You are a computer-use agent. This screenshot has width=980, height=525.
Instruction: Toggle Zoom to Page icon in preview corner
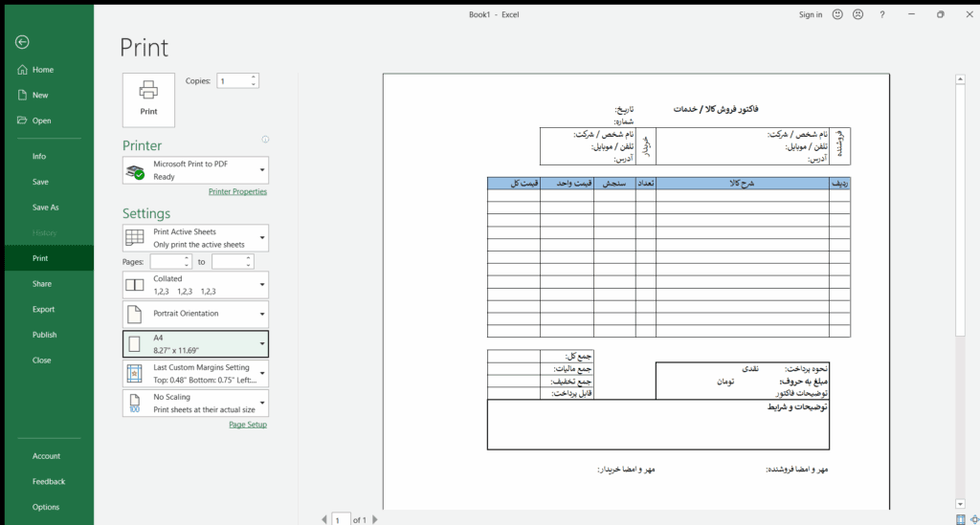(973, 519)
